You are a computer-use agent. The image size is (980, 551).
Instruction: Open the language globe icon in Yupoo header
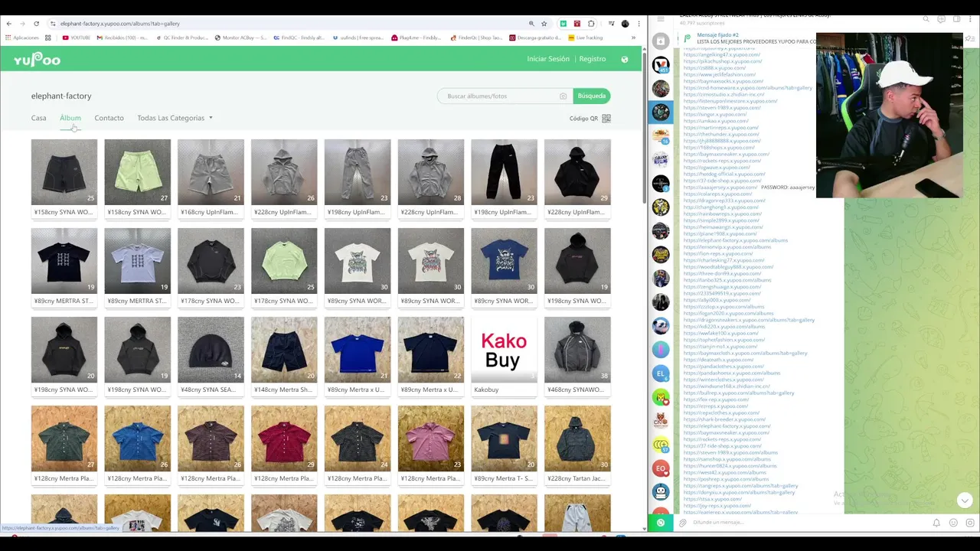pyautogui.click(x=625, y=59)
